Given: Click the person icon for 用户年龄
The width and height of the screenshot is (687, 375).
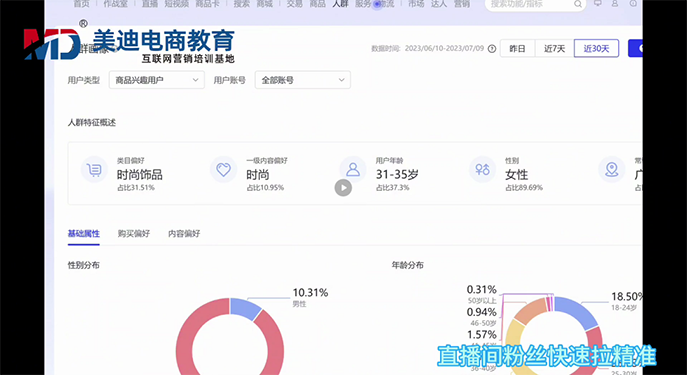Looking at the screenshot, I should pyautogui.click(x=353, y=170).
